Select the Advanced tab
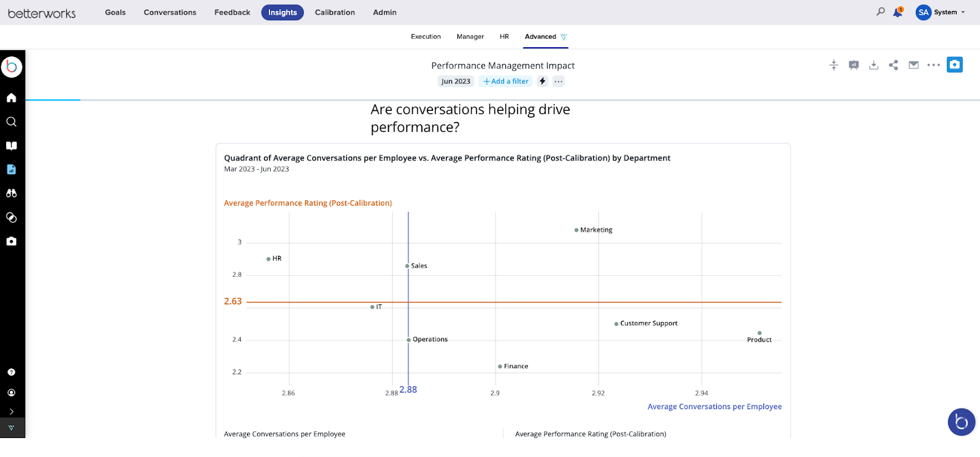 [x=545, y=37]
